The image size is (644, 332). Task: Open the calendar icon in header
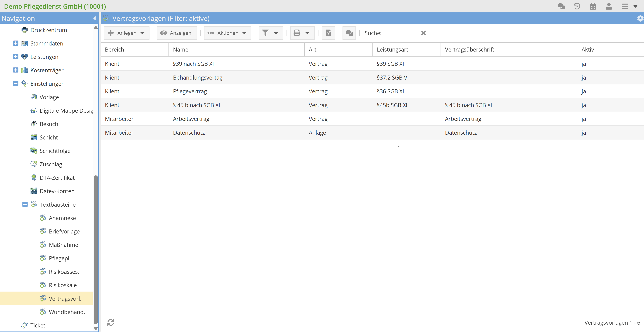pyautogui.click(x=593, y=6)
